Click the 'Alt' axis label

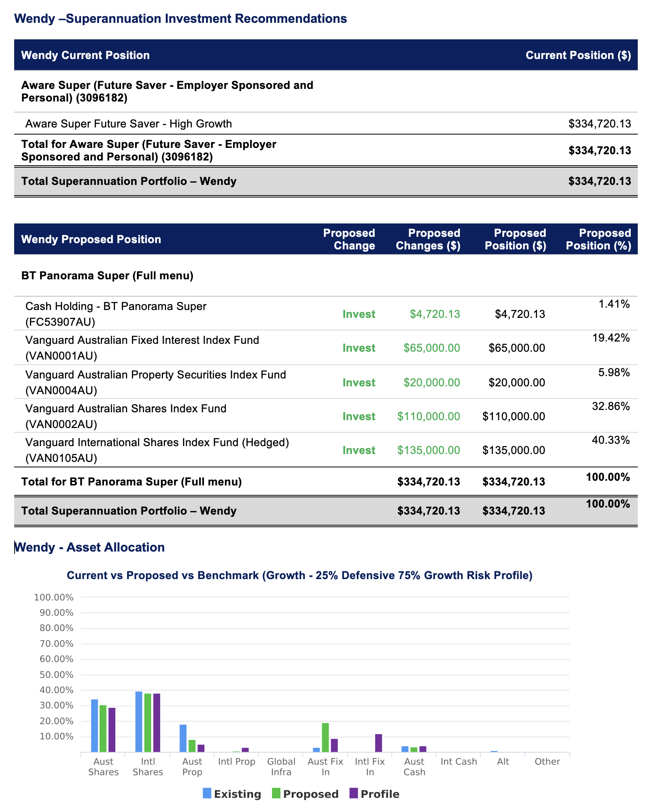click(503, 762)
